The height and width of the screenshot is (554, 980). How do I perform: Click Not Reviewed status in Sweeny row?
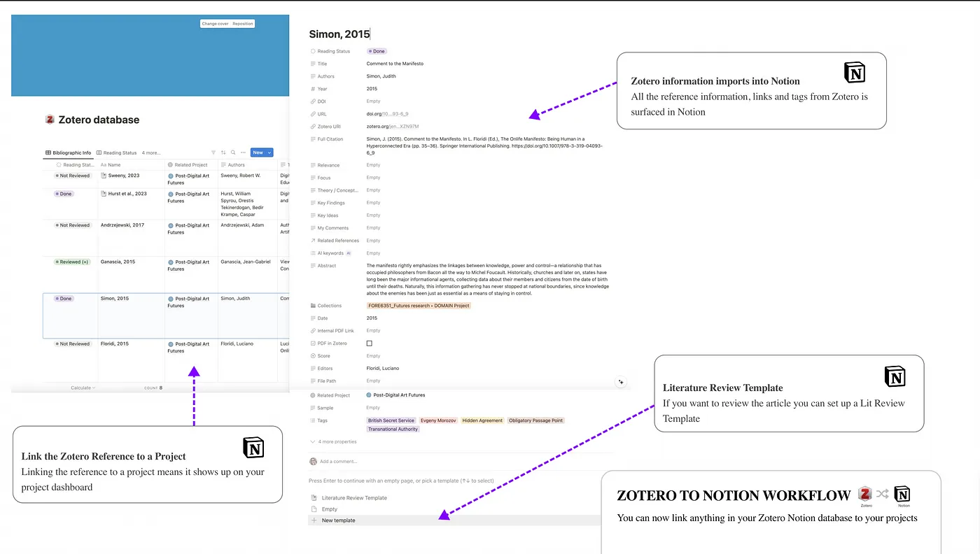tap(73, 176)
